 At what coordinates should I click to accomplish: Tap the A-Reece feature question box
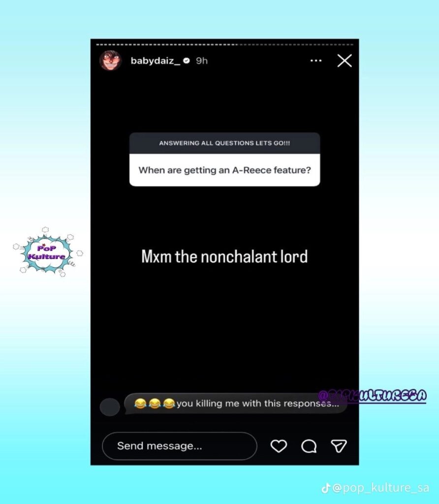(224, 170)
